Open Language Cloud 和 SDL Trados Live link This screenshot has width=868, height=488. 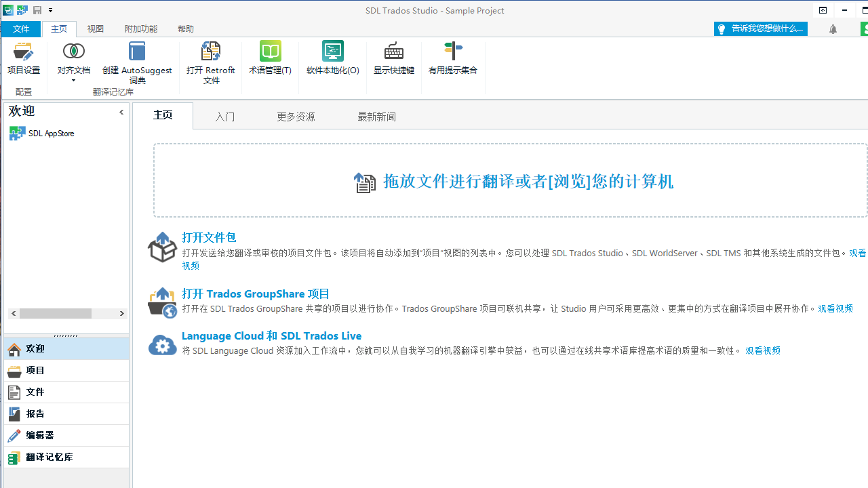[x=271, y=335]
